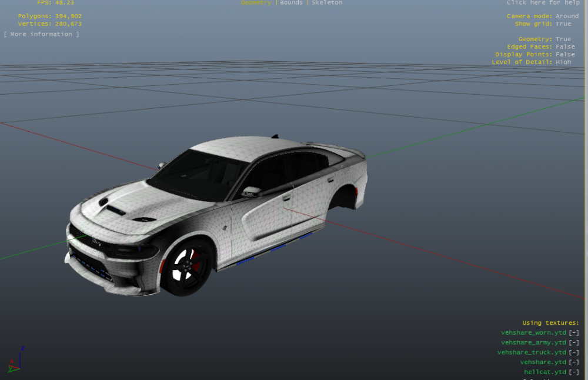Open the Skeleton tab
The height and width of the screenshot is (380, 588).
327,2
